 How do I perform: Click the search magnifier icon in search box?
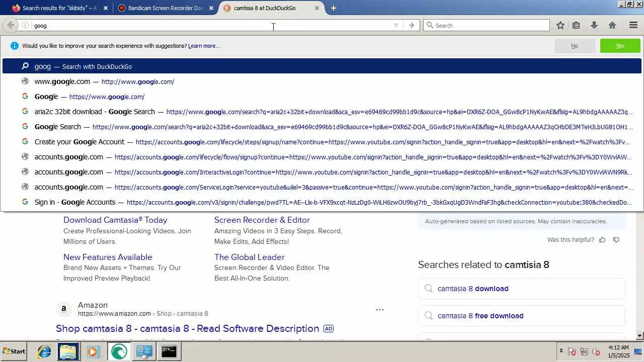[430, 25]
